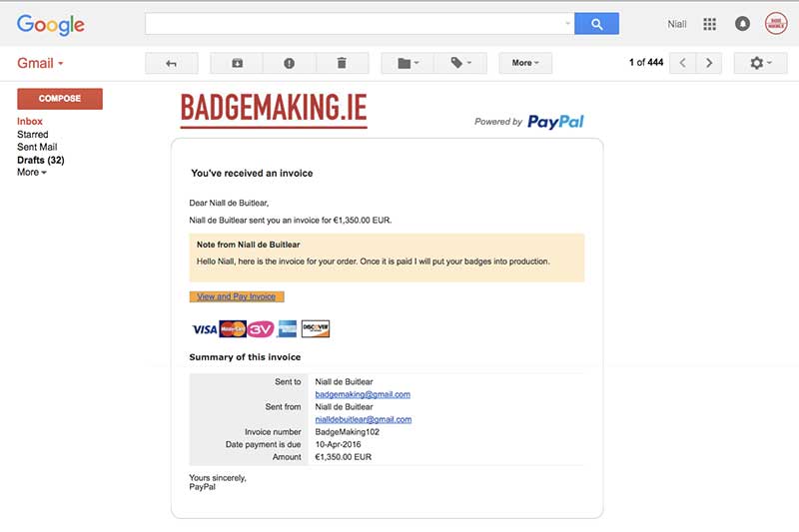Image resolution: width=799 pixels, height=532 pixels.
Task: Go to the newer email arrow
Action: click(682, 63)
